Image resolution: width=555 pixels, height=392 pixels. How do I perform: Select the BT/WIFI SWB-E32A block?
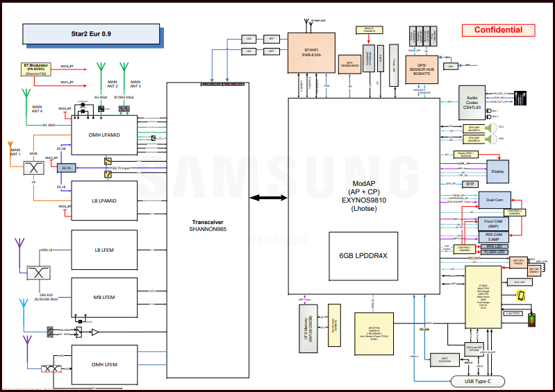tap(311, 53)
